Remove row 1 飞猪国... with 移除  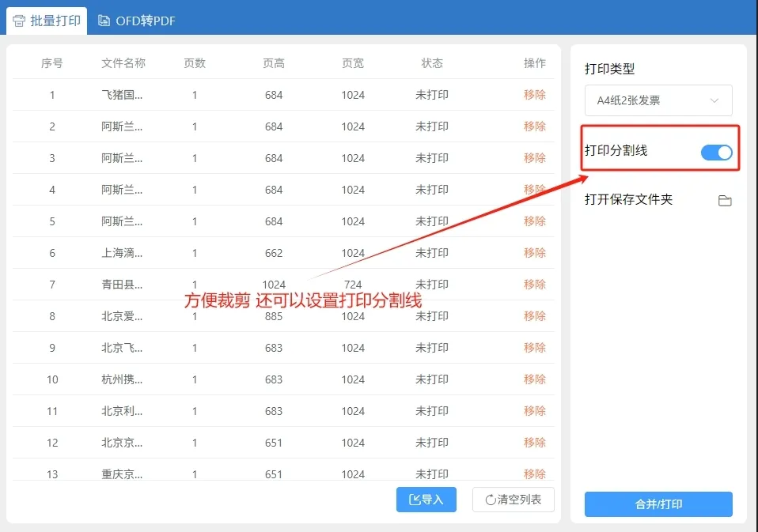[535, 95]
